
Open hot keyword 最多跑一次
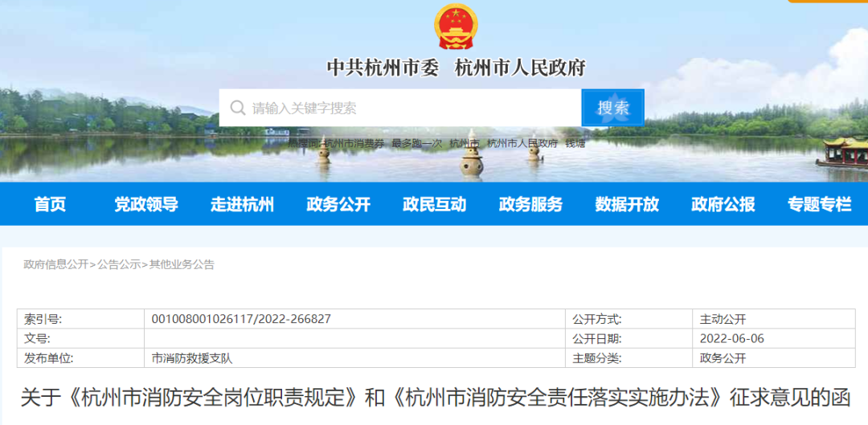pyautogui.click(x=417, y=143)
